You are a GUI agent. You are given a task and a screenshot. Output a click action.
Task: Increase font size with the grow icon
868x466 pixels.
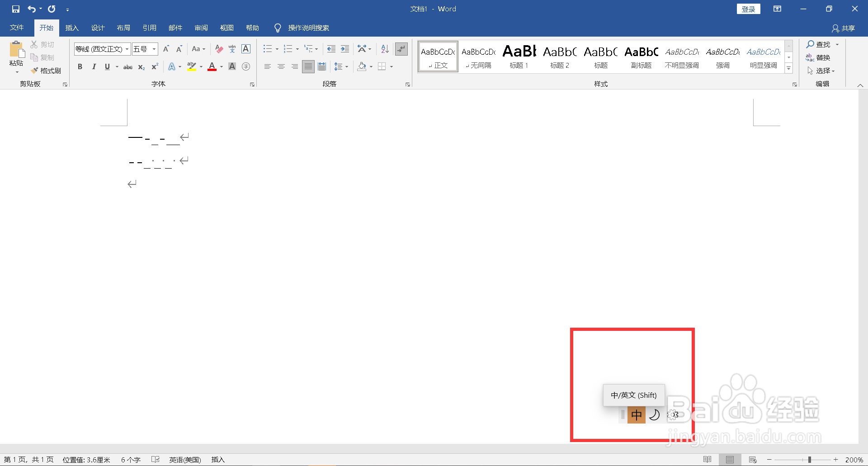coord(166,49)
